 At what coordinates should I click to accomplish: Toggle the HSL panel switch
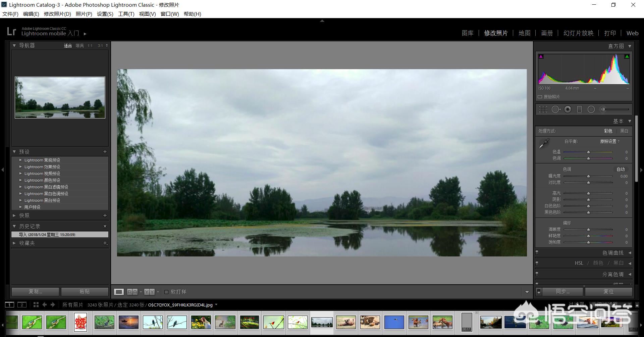coord(537,263)
